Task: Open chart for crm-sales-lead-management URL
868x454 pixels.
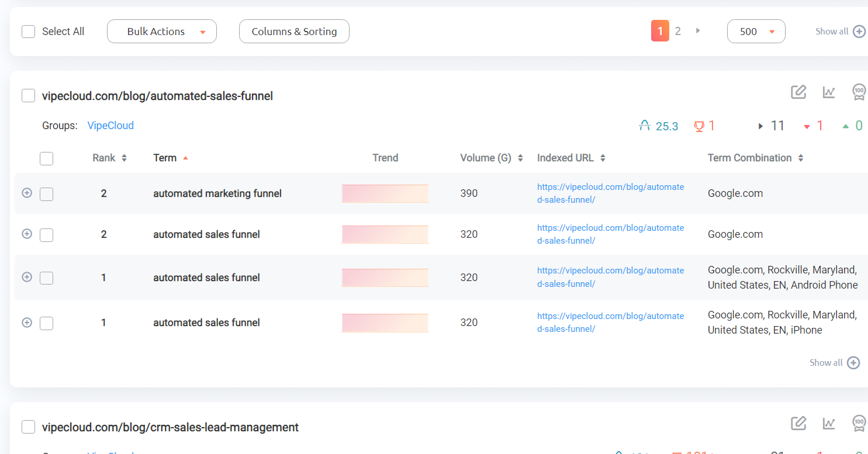Action: [x=829, y=423]
